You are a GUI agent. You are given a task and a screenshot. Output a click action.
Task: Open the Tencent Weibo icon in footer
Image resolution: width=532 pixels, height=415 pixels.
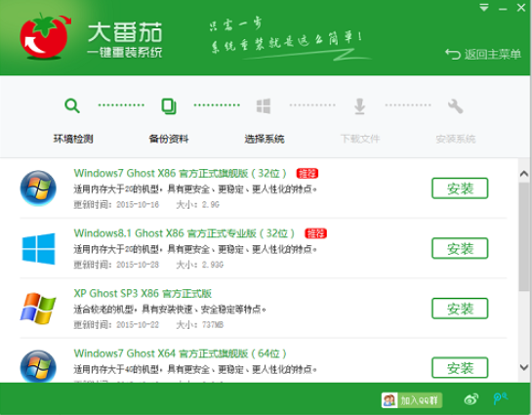click(x=500, y=398)
